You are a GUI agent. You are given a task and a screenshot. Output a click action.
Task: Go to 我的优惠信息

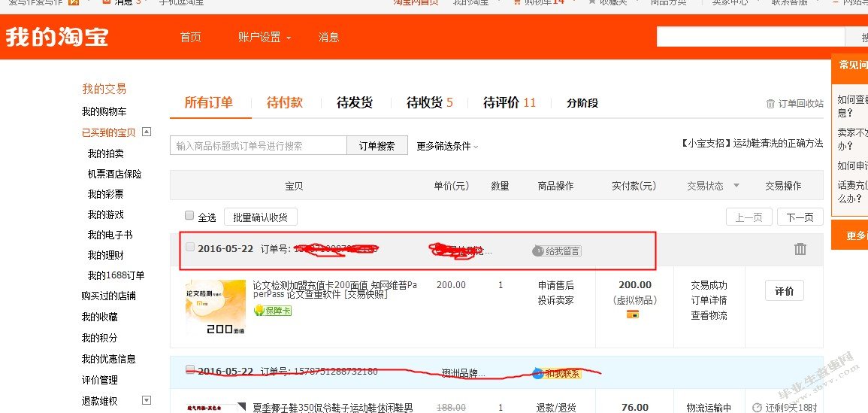tap(108, 359)
